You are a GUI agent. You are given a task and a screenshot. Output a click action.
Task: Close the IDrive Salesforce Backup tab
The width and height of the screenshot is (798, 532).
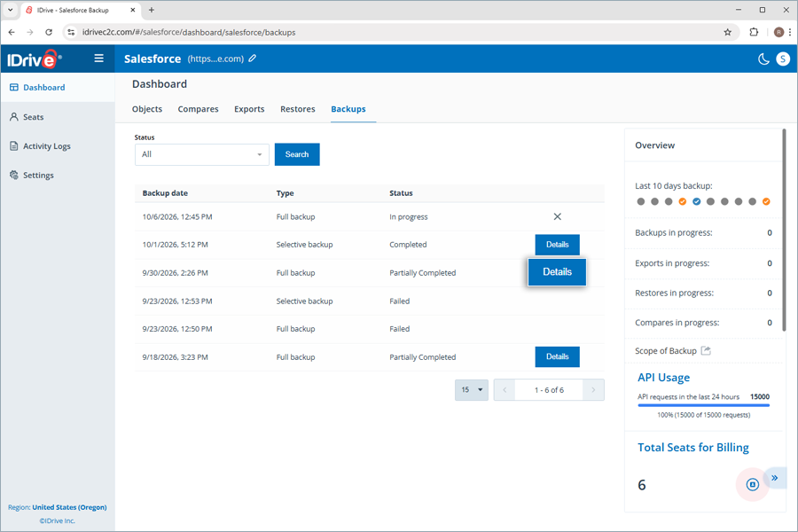[x=133, y=10]
